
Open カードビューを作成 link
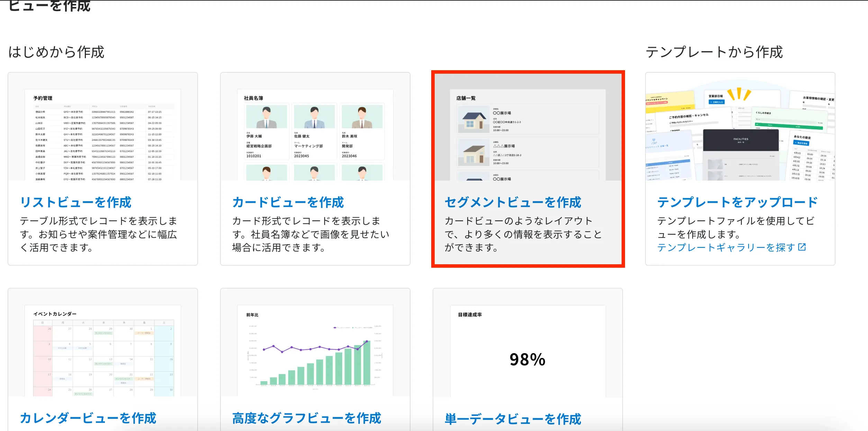288,202
